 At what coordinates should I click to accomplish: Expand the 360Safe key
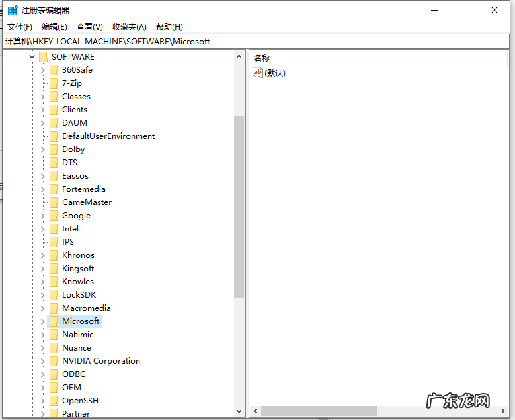[x=42, y=70]
